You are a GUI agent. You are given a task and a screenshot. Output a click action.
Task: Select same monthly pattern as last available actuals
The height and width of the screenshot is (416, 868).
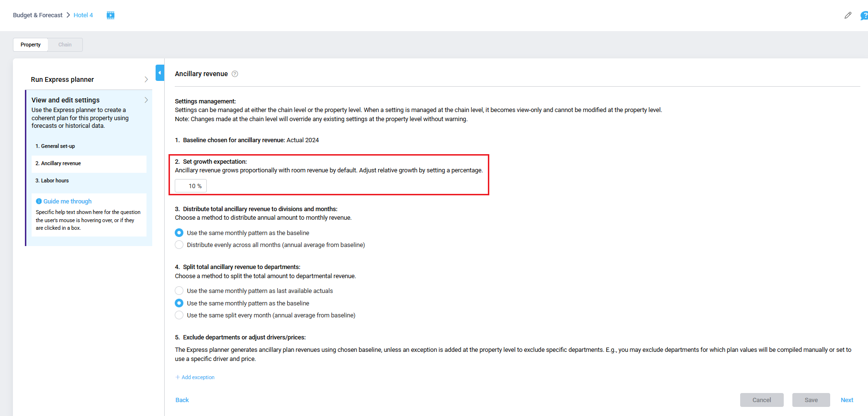tap(179, 291)
